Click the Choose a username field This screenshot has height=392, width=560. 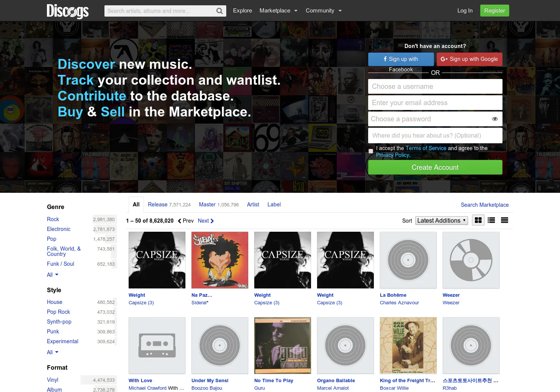(435, 87)
